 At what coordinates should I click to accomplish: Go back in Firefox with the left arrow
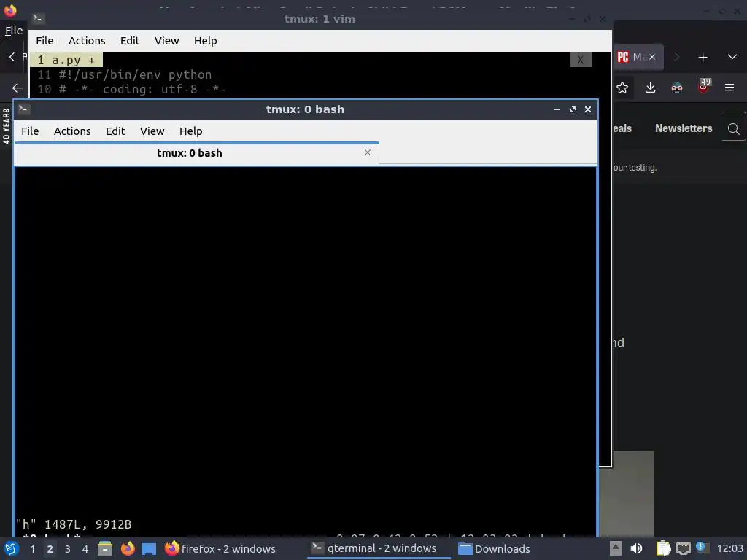pyautogui.click(x=18, y=88)
